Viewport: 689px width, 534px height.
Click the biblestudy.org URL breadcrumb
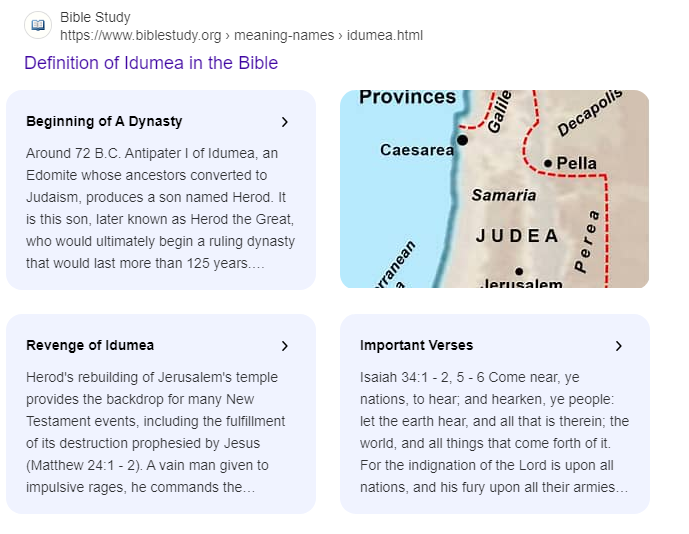tap(241, 35)
